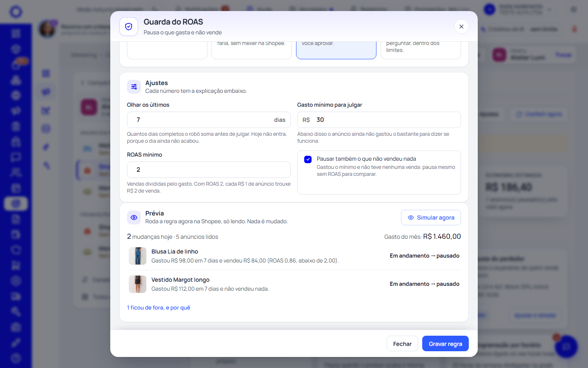Viewport: 588px width, 368px height.
Task: Pick the card ending 'faria, sem mexer na Shopee.'
Action: 252,50
